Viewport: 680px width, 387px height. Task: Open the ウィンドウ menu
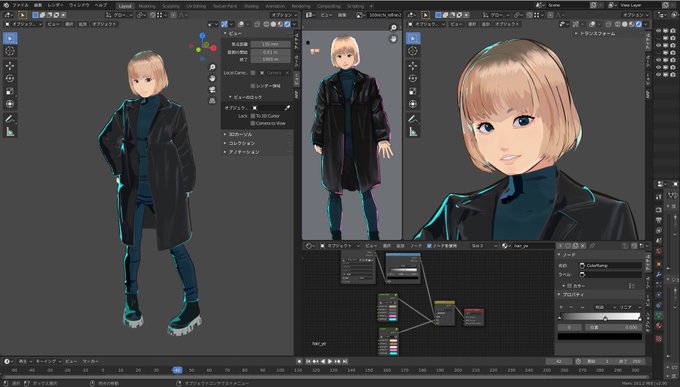(x=79, y=5)
